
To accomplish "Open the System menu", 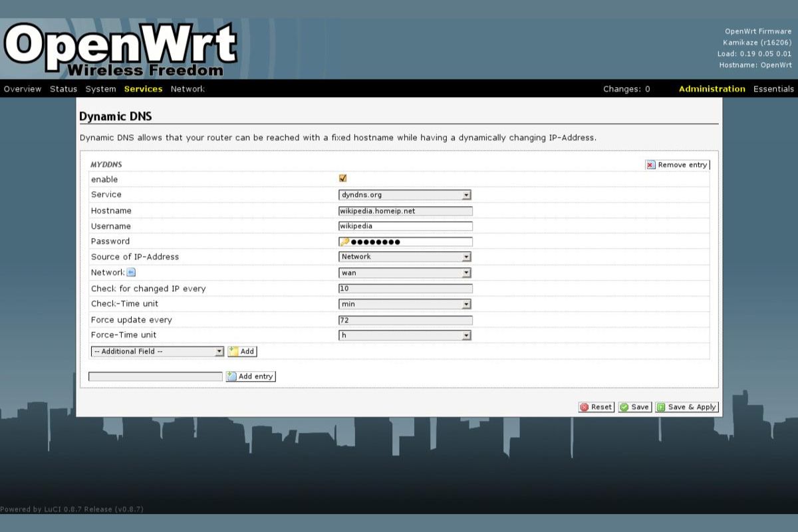I will point(100,88).
